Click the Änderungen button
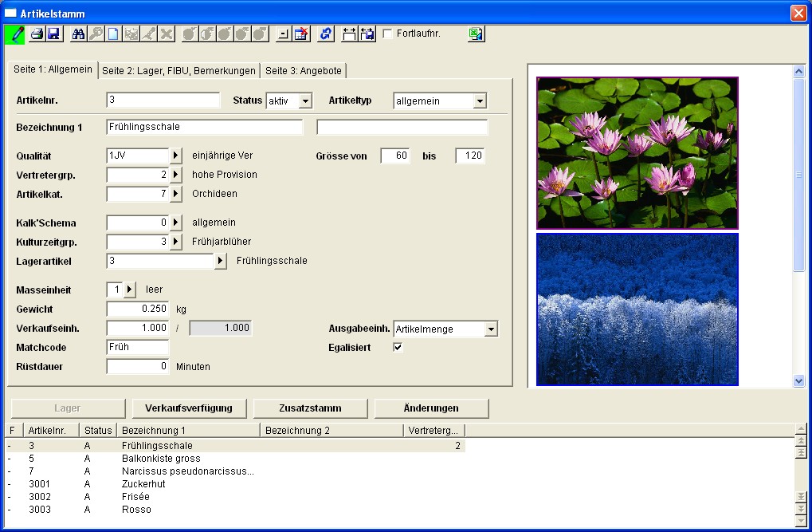The image size is (812, 532). [431, 408]
